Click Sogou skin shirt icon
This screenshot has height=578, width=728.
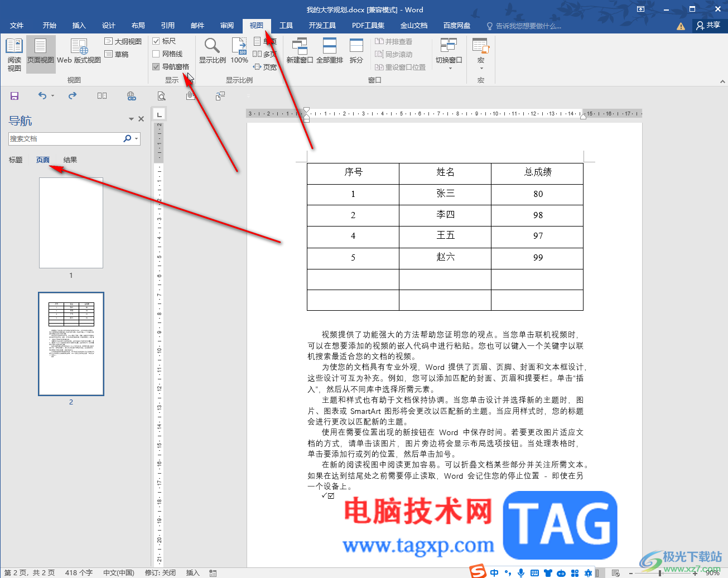click(x=548, y=573)
